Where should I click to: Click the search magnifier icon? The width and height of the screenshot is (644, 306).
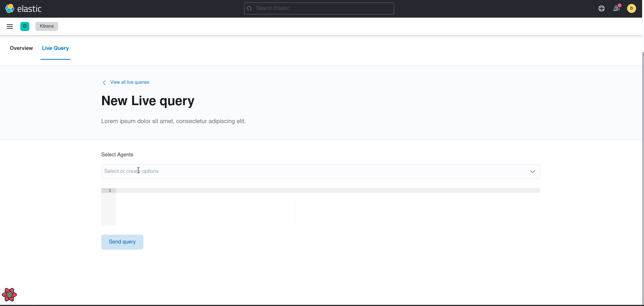tap(249, 8)
